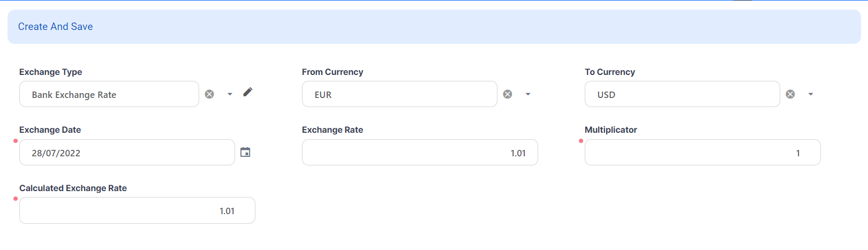Click the Create And Save button

56,27
